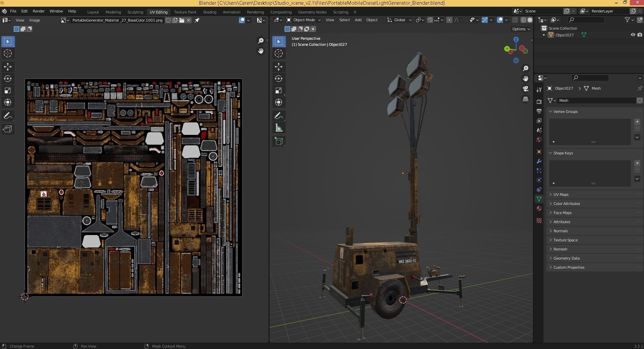The width and height of the screenshot is (644, 349).
Task: Select the Add Cube tool in viewport
Action: (279, 141)
